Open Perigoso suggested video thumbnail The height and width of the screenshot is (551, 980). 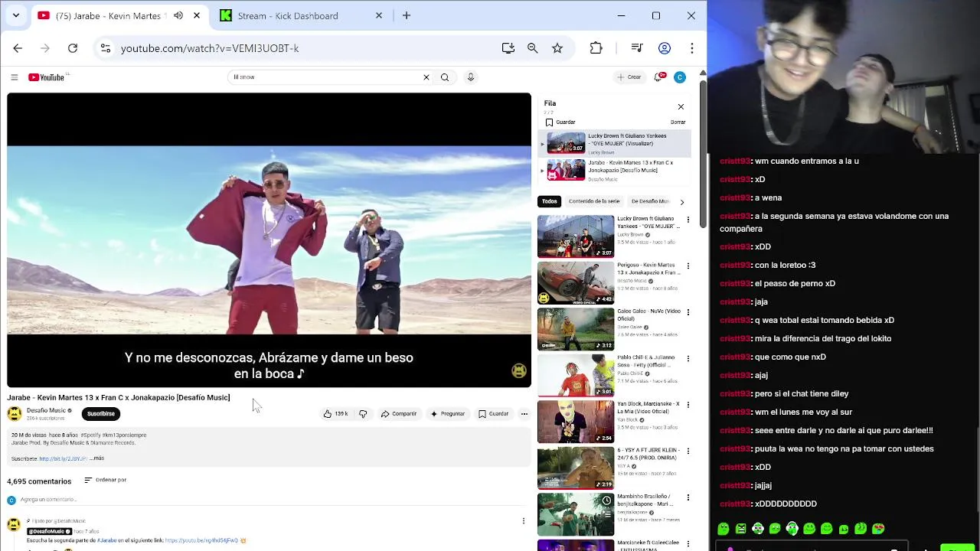tap(576, 283)
